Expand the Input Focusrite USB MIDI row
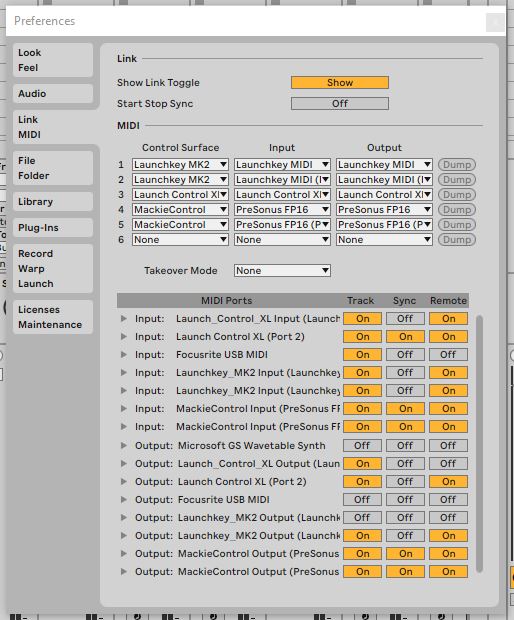Screen dimensions: 514x620 [x=124, y=355]
